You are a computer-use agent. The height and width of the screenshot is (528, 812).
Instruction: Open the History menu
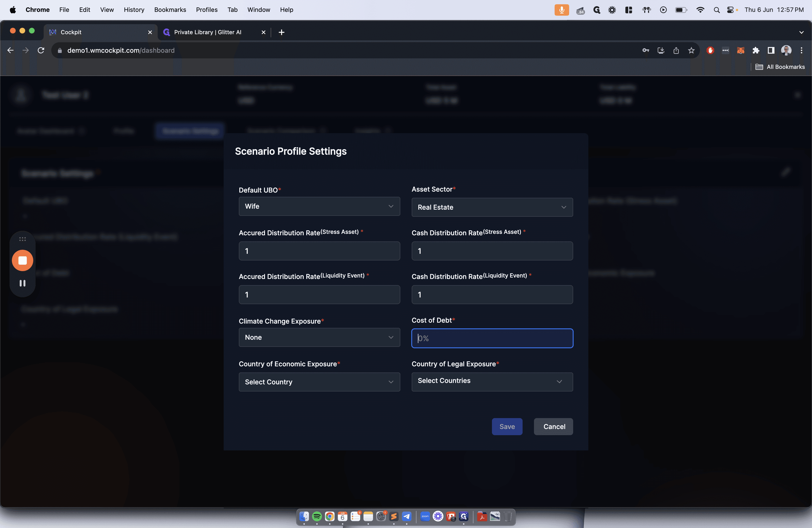[134, 10]
